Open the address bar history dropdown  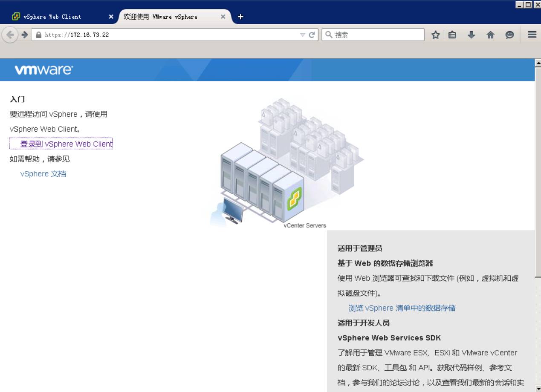point(303,35)
